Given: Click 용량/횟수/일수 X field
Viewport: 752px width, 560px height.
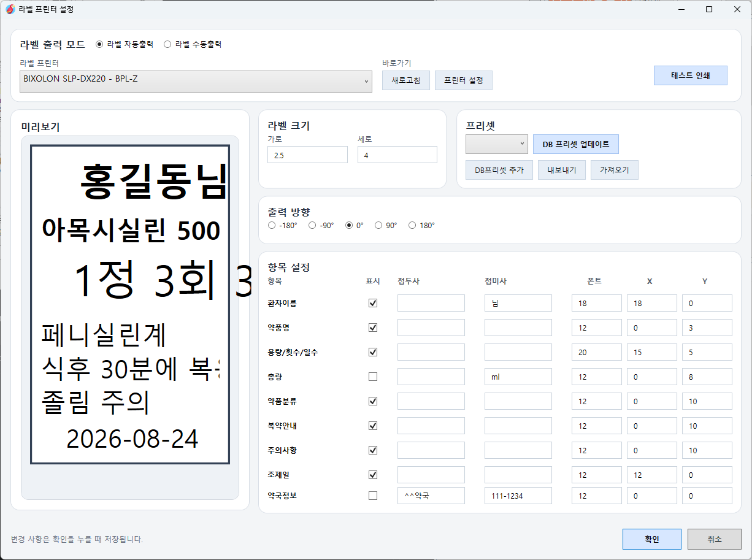Looking at the screenshot, I should 652,352.
